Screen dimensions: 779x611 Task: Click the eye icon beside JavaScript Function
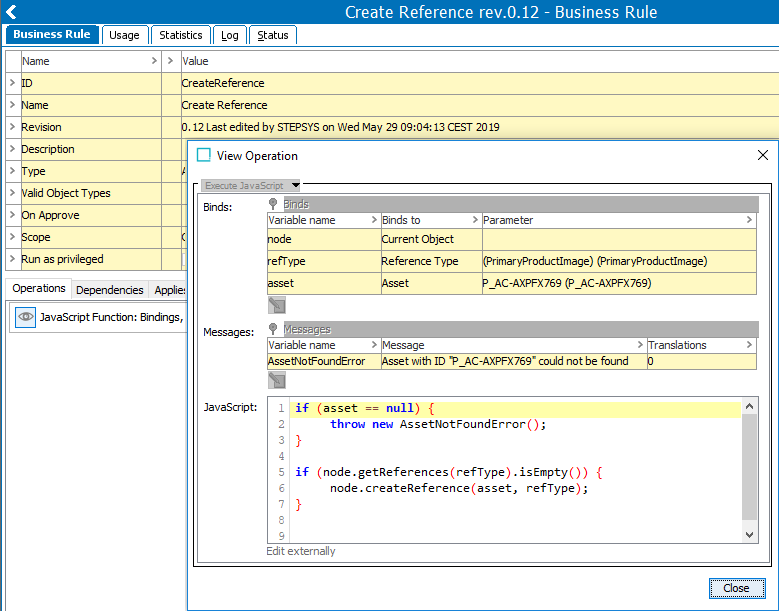pos(25,317)
